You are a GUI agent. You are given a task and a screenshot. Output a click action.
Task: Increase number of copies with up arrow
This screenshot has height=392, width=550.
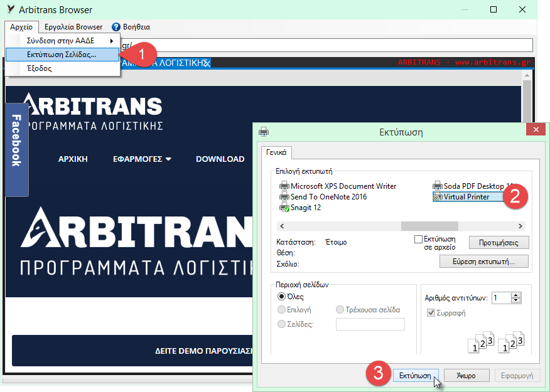pyautogui.click(x=515, y=295)
